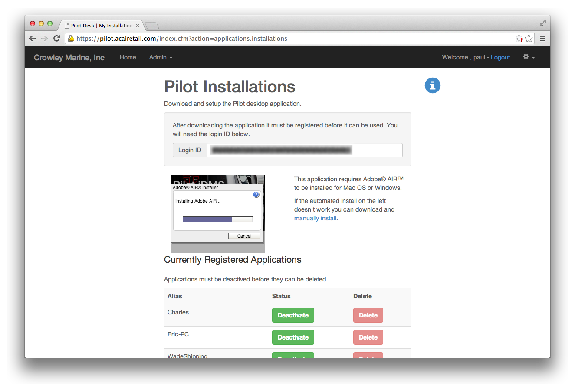Screen dimensions: 575x392
Task: Go to Home in navbar
Action: tap(128, 57)
